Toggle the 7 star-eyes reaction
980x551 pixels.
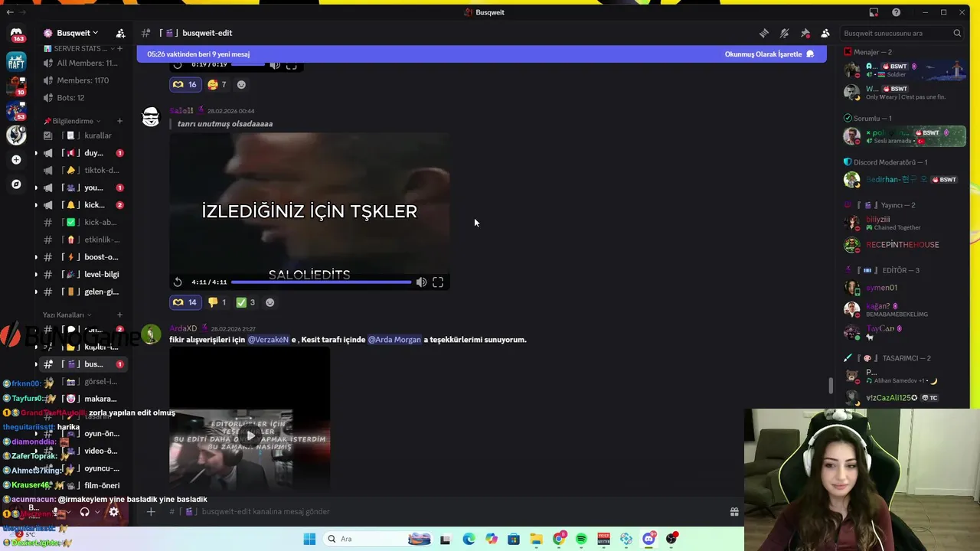point(217,84)
